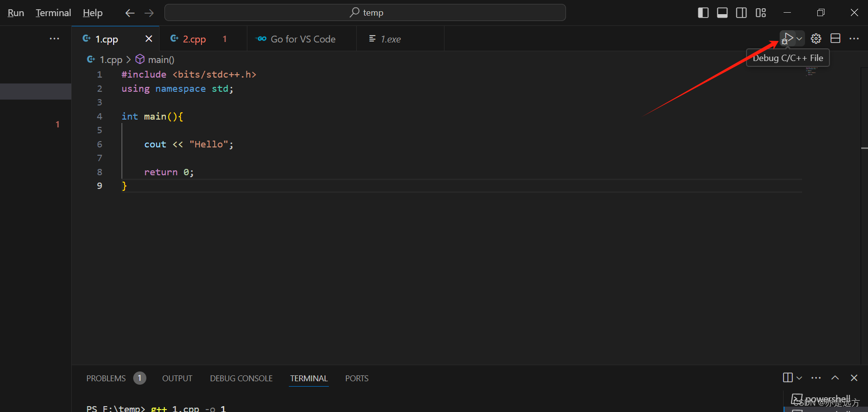Click the PROBLEMS count badge
This screenshot has width=868, height=412.
(x=140, y=378)
